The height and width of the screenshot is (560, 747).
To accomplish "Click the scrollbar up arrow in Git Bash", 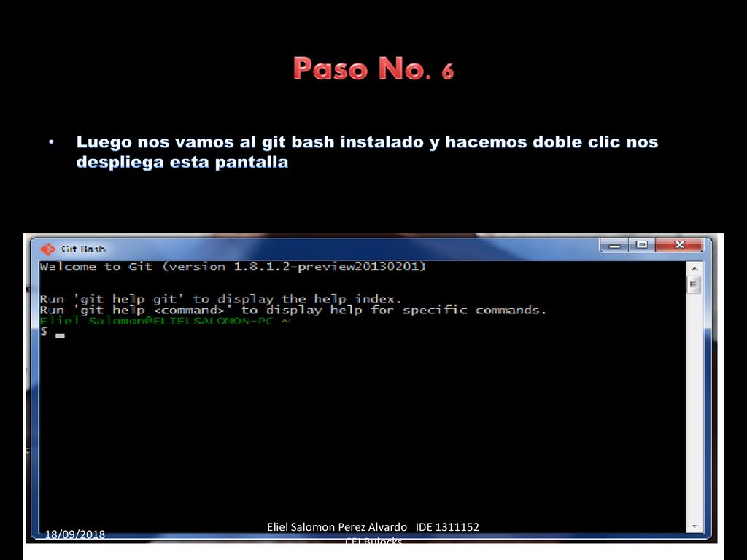I will pos(694,268).
